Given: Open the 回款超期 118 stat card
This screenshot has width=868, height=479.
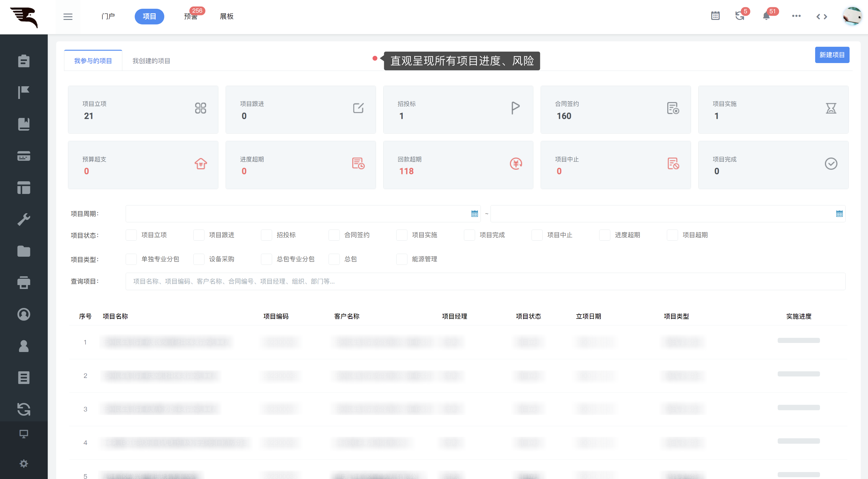Looking at the screenshot, I should [458, 165].
